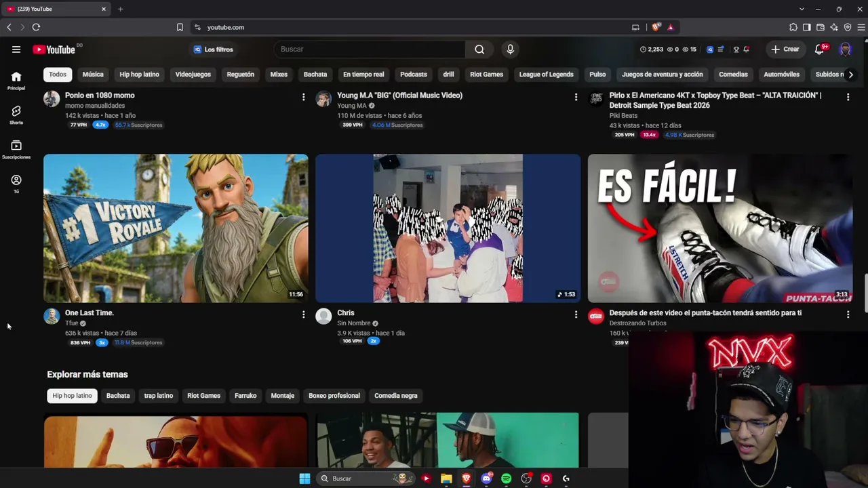
Task: Open Suscripciones in the sidebar
Action: click(x=16, y=149)
